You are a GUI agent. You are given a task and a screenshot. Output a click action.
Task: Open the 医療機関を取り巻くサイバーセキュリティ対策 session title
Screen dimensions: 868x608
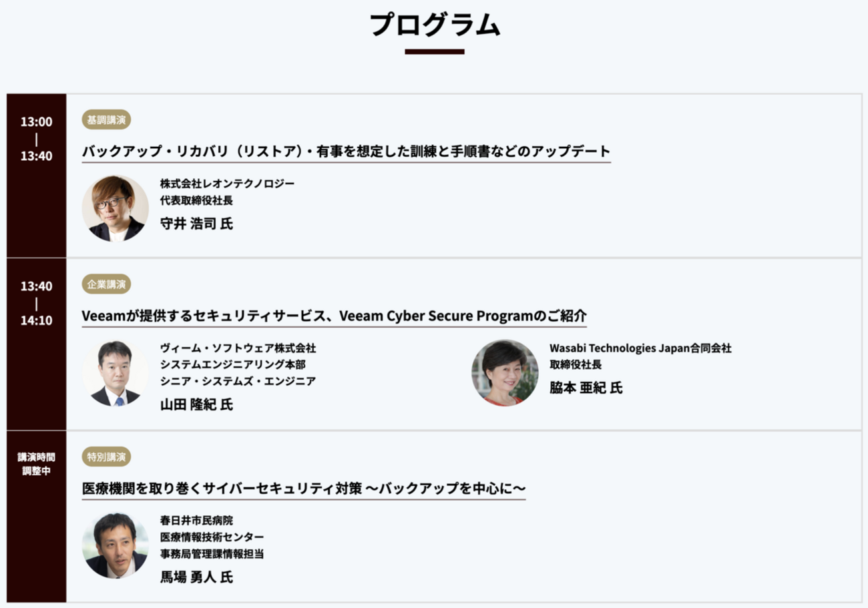(x=303, y=489)
